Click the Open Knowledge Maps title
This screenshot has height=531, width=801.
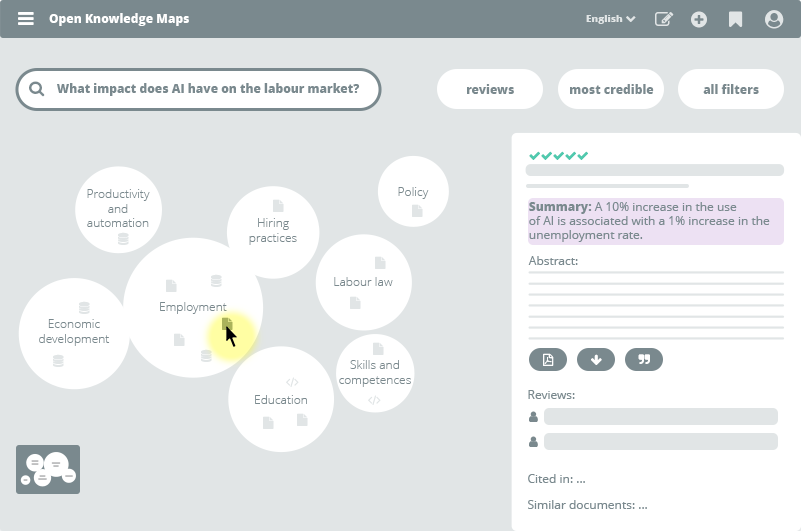[119, 19]
